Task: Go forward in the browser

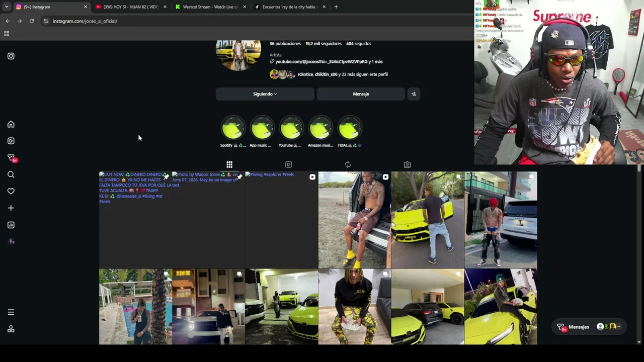Action: (x=20, y=21)
